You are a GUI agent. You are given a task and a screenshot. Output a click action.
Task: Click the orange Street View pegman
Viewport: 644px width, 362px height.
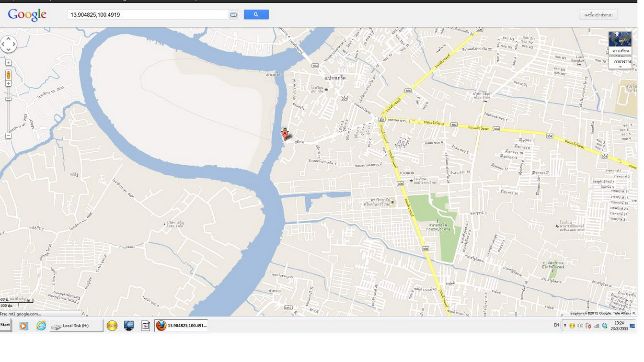(8, 75)
